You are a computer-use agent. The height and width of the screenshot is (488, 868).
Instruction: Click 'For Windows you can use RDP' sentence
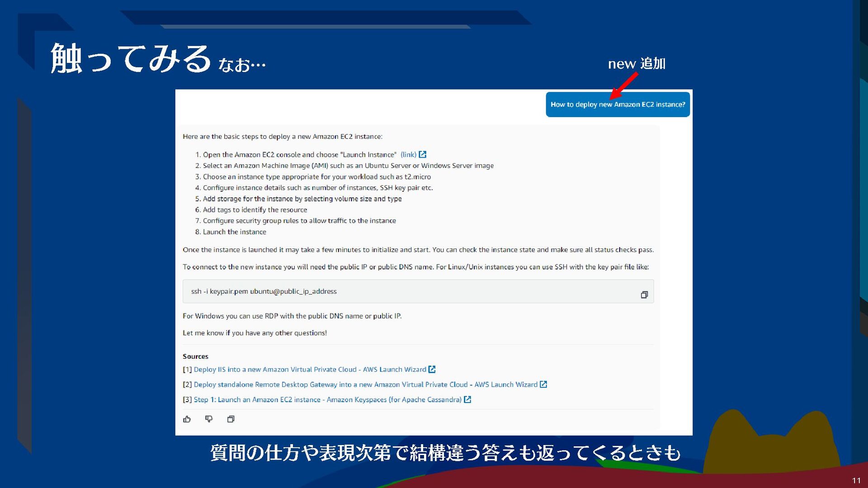pos(292,316)
